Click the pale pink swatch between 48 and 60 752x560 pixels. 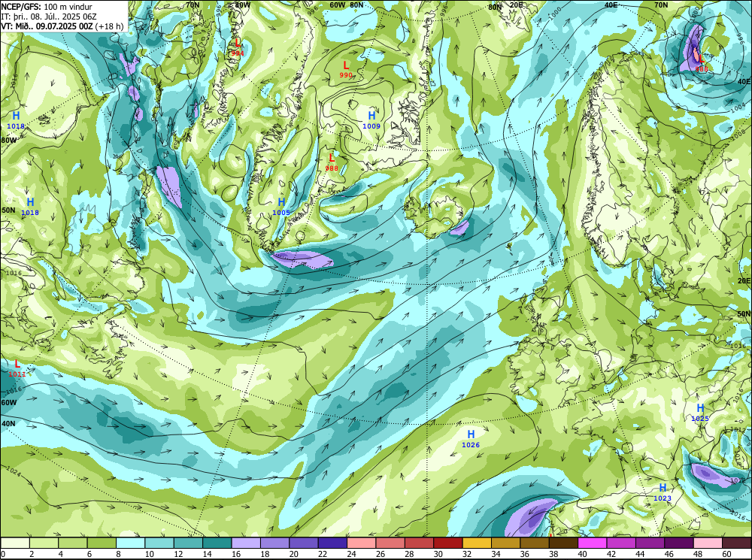(708, 543)
